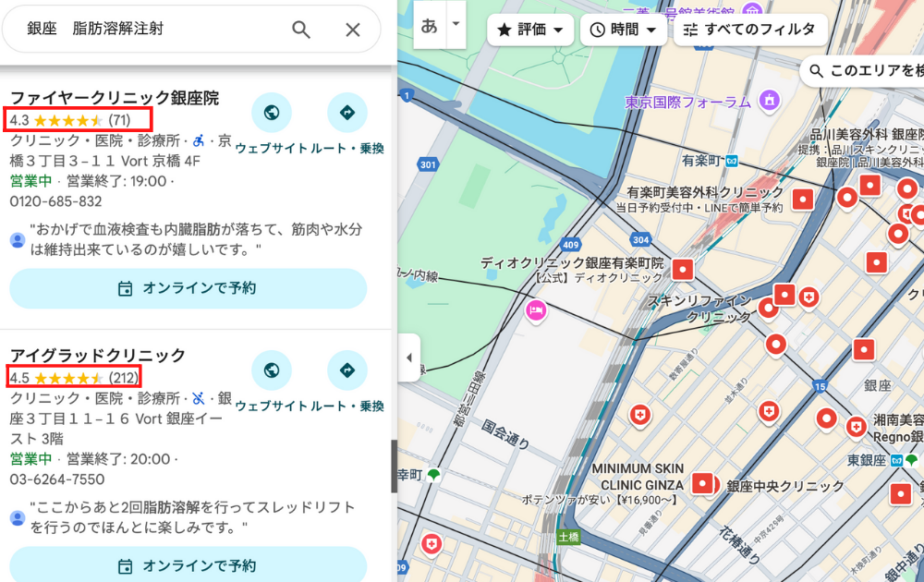This screenshot has height=582, width=924.
Task: Select the 東京国際フォーラム purple landmark icon
Action: coord(769,100)
